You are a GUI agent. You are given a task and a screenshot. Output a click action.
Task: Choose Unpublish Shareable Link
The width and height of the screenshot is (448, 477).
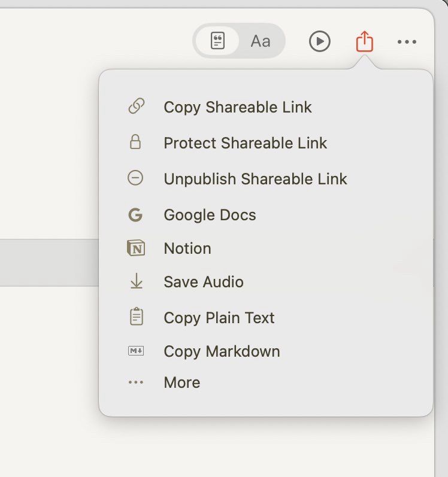coord(255,179)
